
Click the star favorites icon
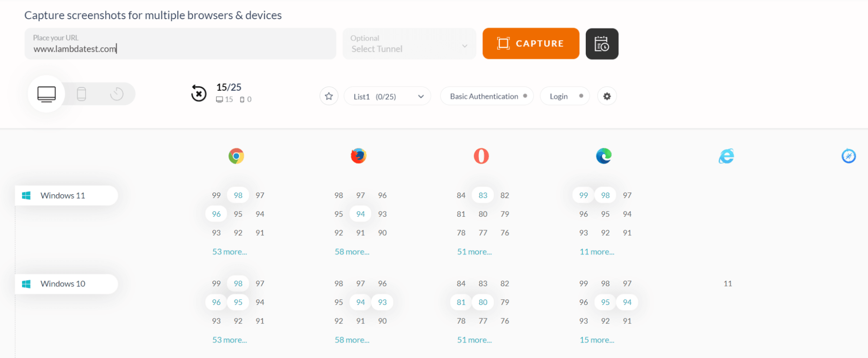click(x=329, y=96)
